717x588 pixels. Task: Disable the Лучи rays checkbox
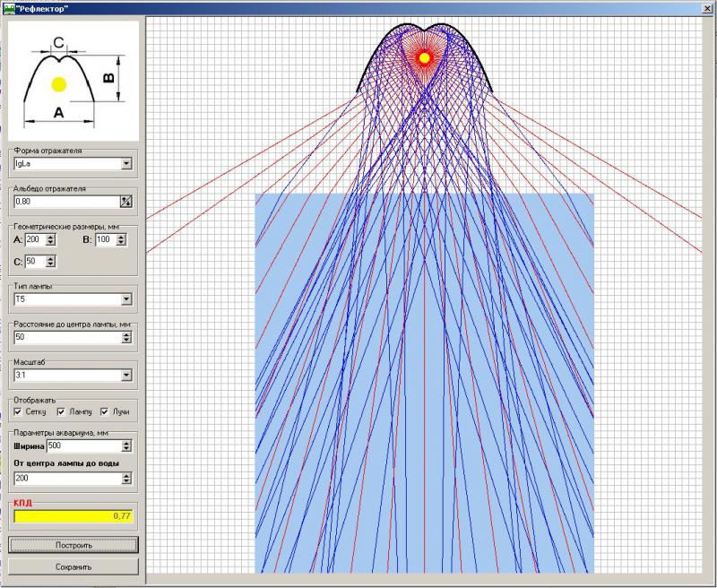pos(105,411)
